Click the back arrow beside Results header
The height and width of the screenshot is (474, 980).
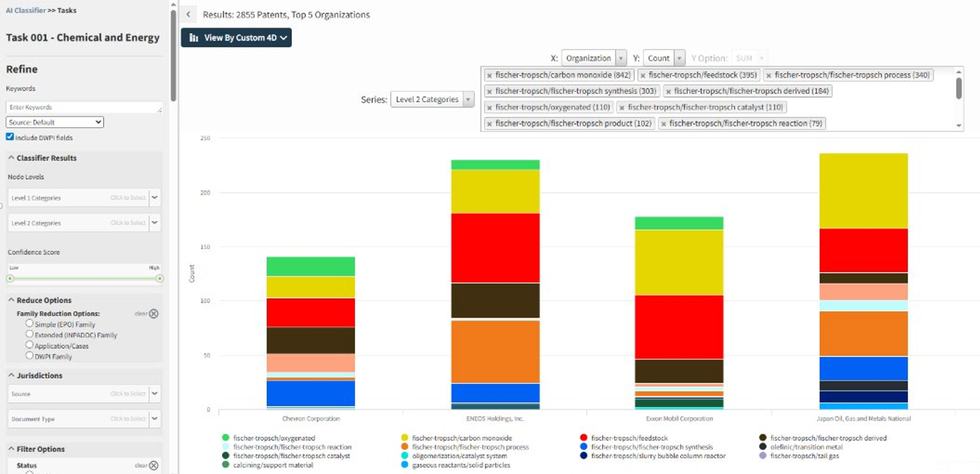(x=188, y=14)
